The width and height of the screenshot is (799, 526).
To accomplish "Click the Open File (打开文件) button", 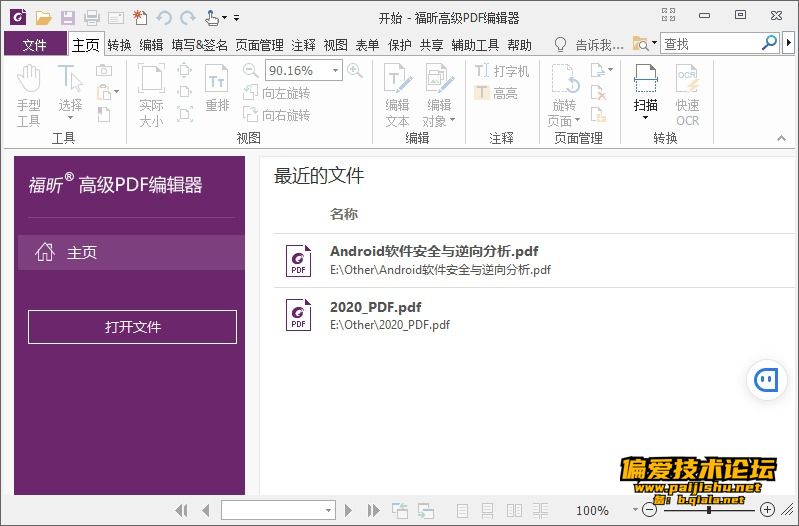I will coord(132,327).
